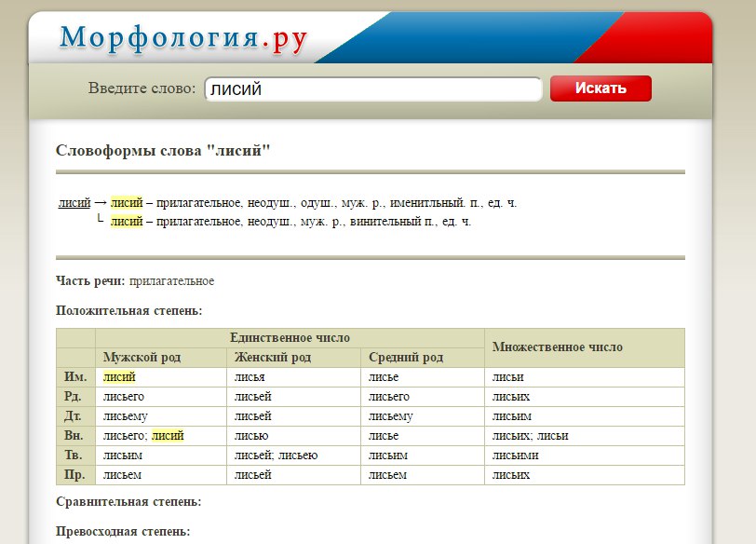Open the underlined лисий link before the arrow

pos(74,202)
